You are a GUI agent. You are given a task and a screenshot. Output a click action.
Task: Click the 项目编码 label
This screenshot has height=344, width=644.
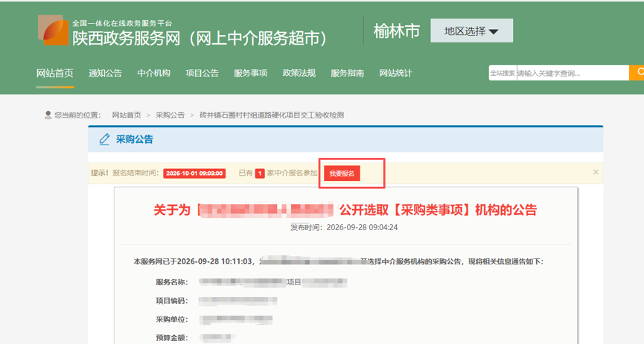(172, 301)
